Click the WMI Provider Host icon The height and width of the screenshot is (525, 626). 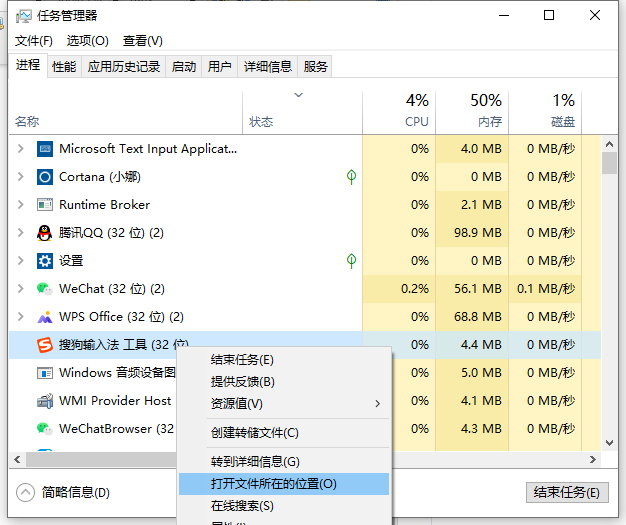coord(44,401)
